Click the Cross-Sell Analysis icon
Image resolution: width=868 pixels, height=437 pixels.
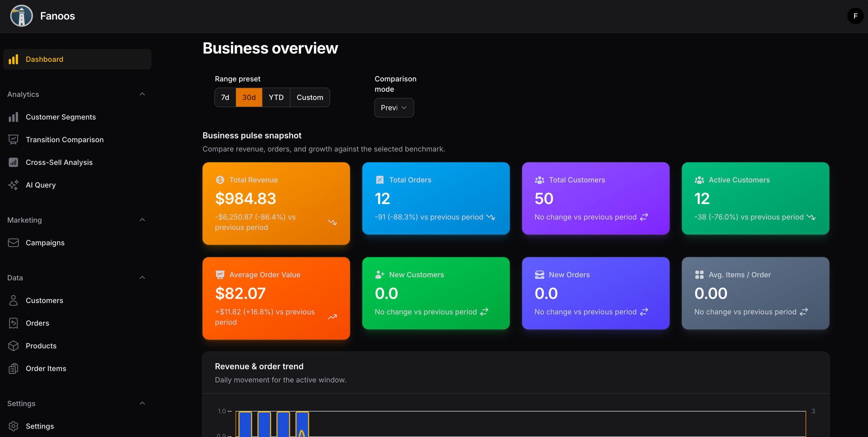pos(13,162)
